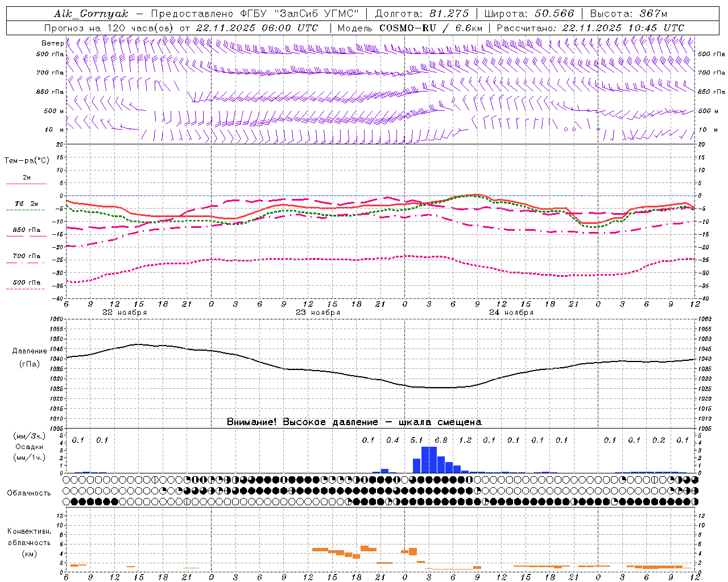Click the 23 ноября date label
This screenshot has width=728, height=582.
(318, 313)
